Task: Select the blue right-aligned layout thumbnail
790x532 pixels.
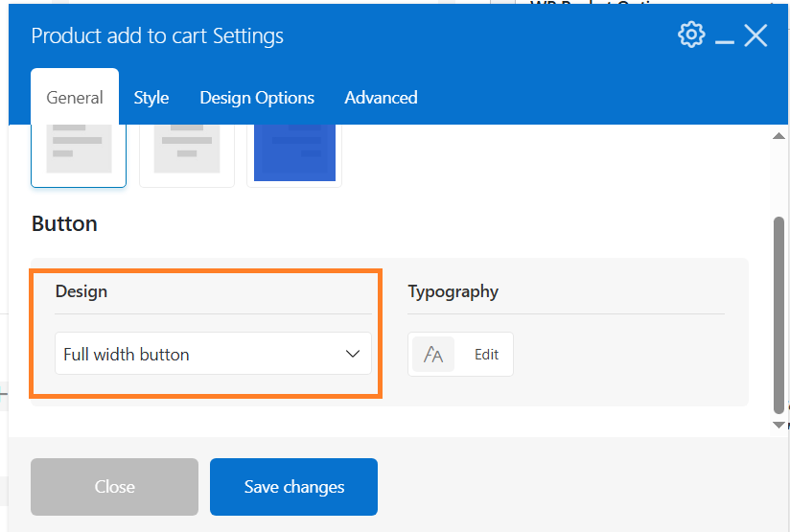Action: coord(294,155)
